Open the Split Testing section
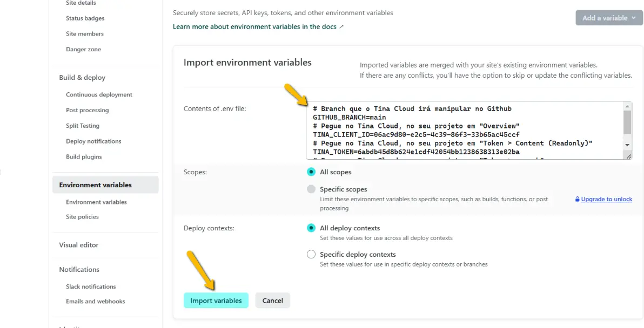This screenshot has height=328, width=644. 83,125
